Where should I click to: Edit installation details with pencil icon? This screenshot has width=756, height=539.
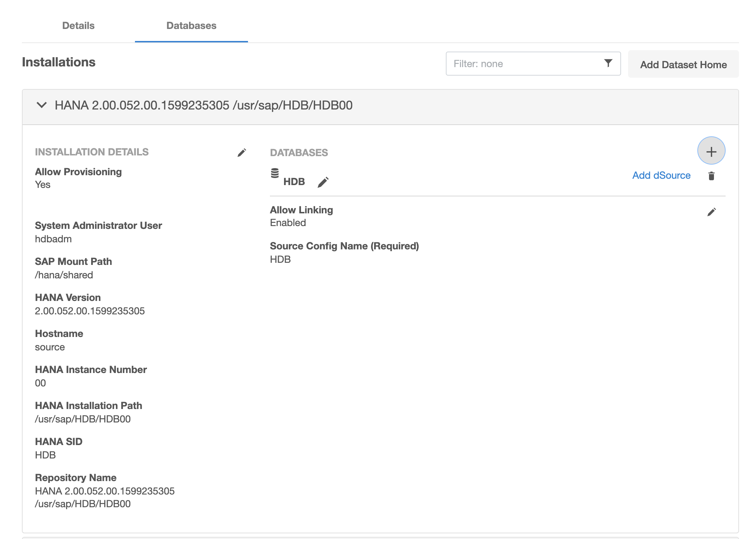pos(242,153)
